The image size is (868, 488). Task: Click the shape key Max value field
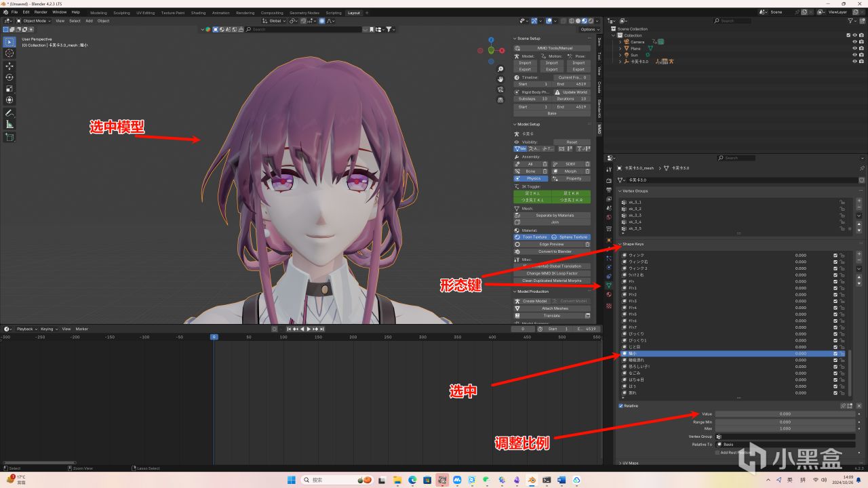(x=785, y=428)
